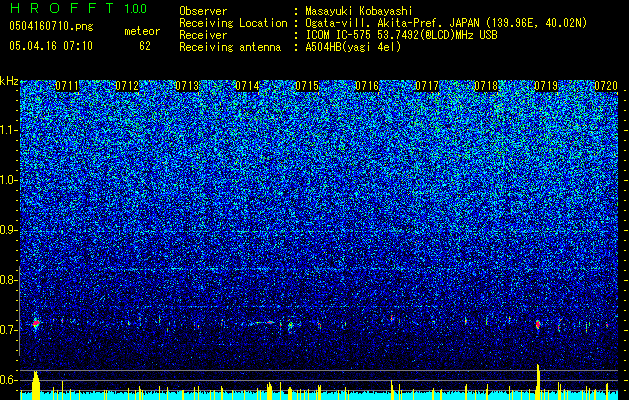
Task: Click the 0711 time marker
Action: (67, 86)
